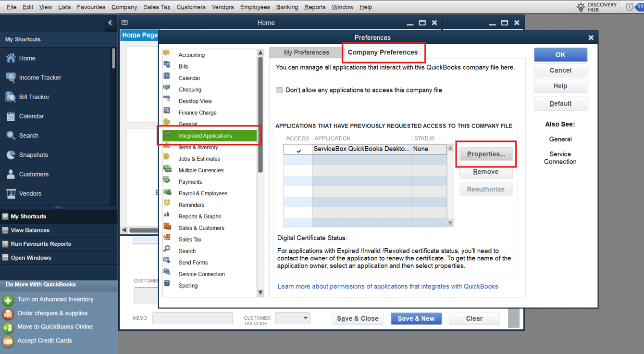Viewport: 644px width, 354px height.
Task: Cancel the Preferences dialog
Action: coord(560,70)
